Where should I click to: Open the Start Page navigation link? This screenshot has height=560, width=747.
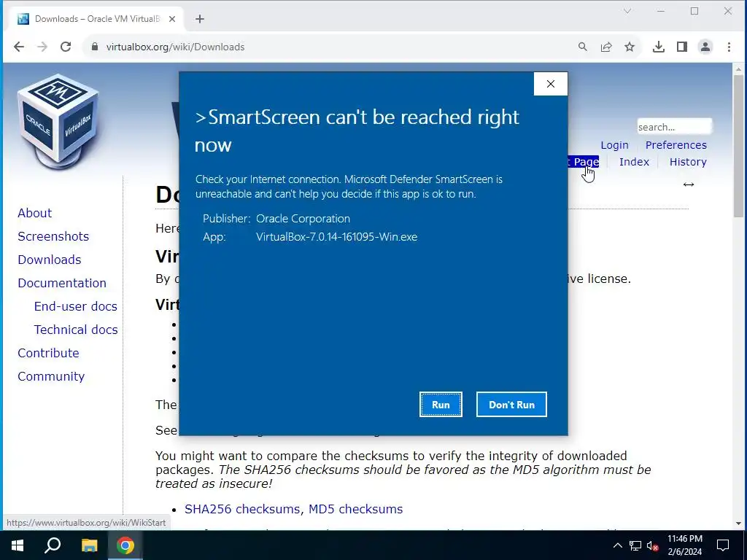pyautogui.click(x=583, y=162)
